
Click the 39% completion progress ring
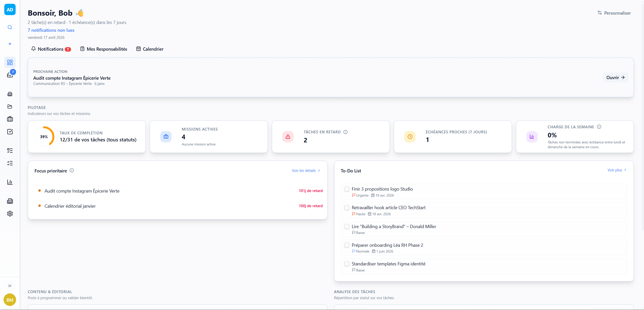(x=44, y=137)
